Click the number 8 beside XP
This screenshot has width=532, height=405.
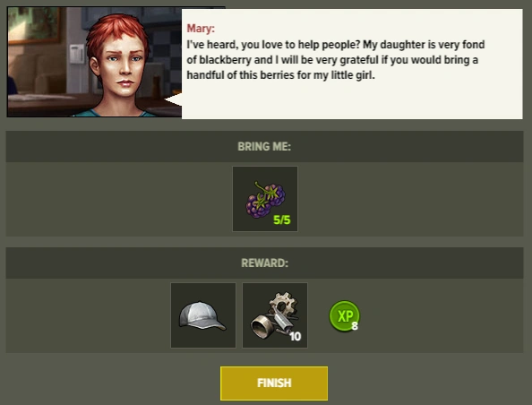pyautogui.click(x=355, y=326)
